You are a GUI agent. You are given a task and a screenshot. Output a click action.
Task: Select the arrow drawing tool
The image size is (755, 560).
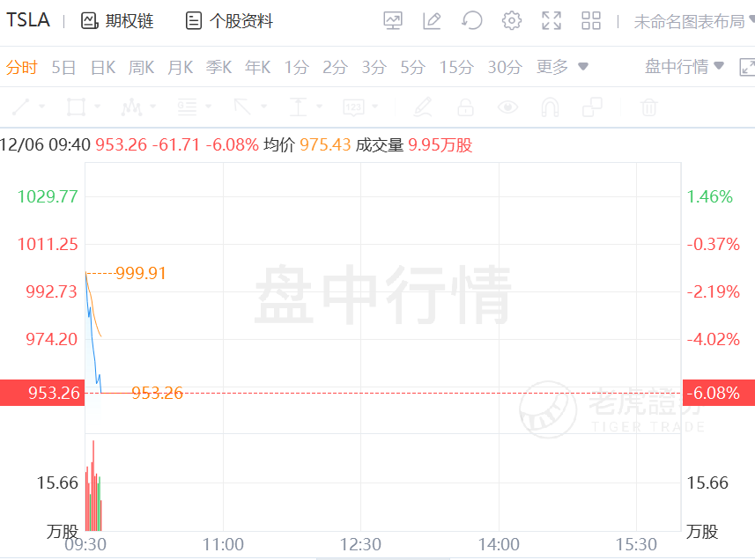coord(242,107)
